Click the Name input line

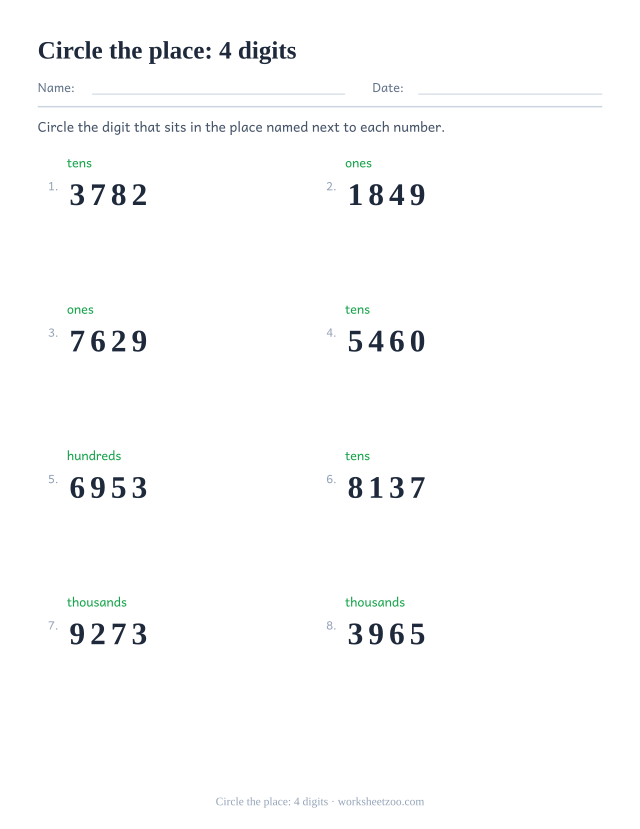point(218,94)
